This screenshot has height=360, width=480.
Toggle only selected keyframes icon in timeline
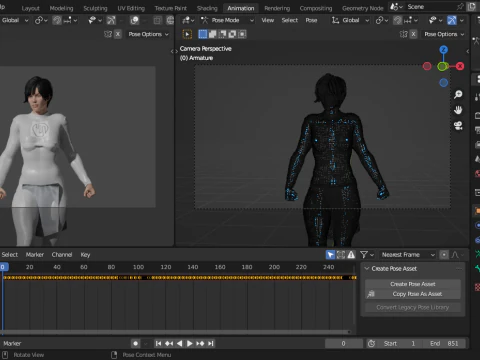point(341,255)
